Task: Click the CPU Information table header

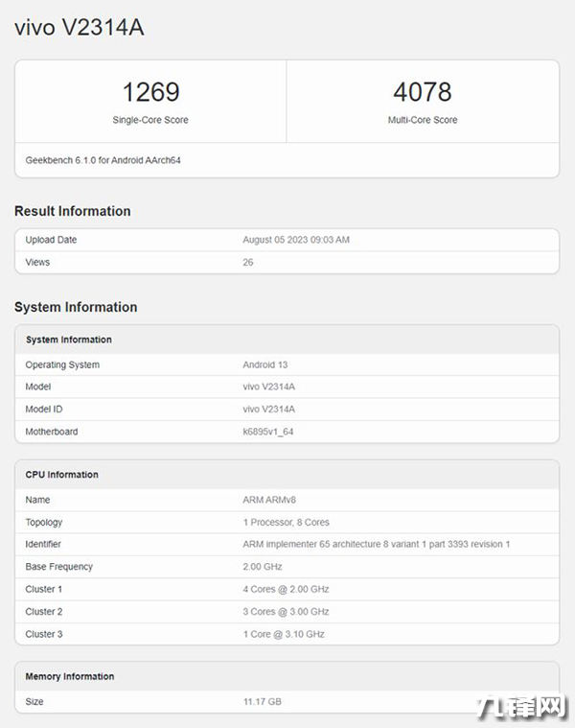Action: pos(62,475)
